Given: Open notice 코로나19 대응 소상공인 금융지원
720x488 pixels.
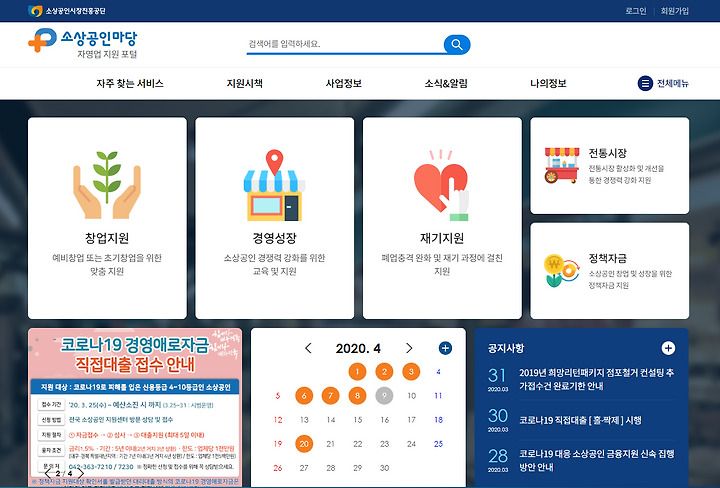Looking at the screenshot, I should coord(596,460).
